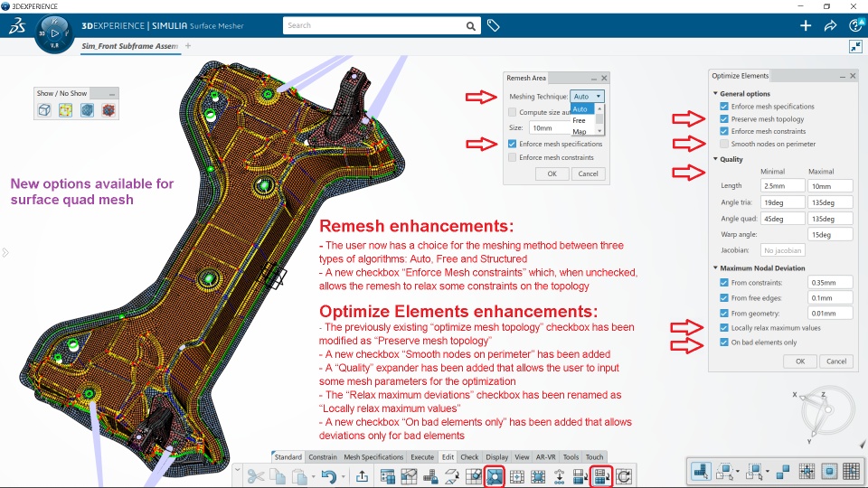
Task: Expand the left side panel arrow
Action: 5,253
